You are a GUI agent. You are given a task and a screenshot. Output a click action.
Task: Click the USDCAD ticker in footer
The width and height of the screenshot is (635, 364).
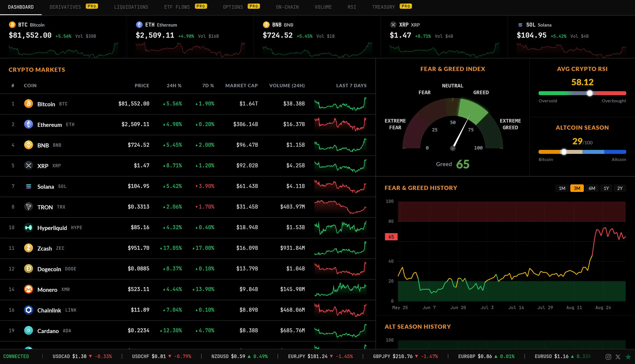(82, 356)
